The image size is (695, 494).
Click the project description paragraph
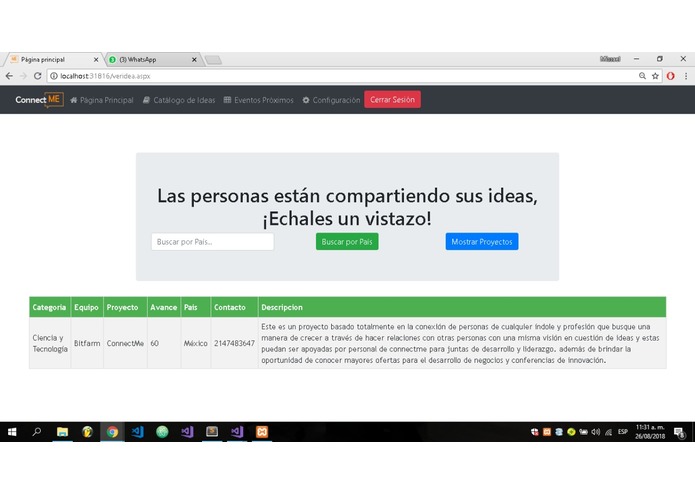[x=461, y=343]
